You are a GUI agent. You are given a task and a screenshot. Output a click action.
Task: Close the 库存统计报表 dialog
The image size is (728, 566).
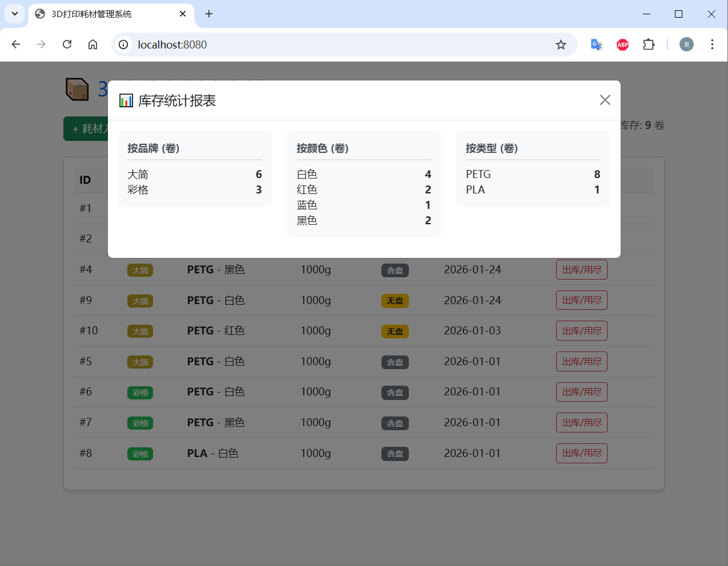coord(605,100)
